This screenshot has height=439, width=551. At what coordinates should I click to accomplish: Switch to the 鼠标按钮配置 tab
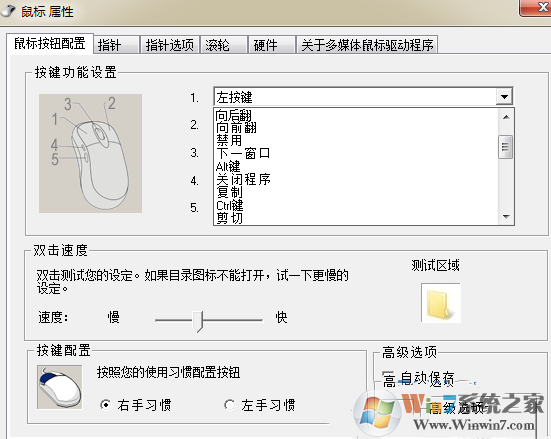pos(50,44)
